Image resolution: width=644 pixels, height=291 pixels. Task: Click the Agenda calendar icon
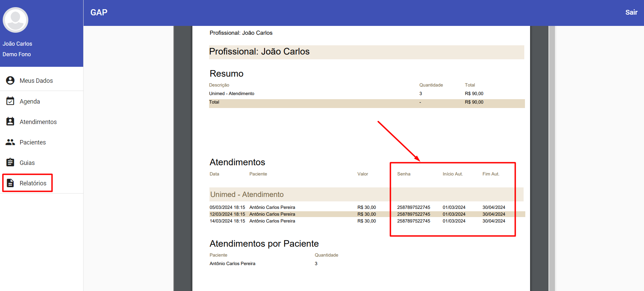pos(10,101)
